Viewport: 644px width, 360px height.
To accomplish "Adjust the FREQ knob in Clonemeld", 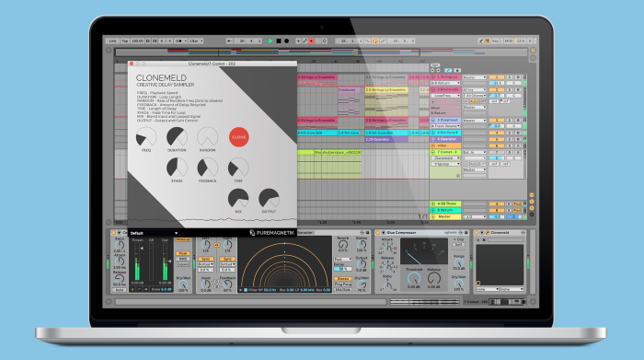I will [146, 137].
